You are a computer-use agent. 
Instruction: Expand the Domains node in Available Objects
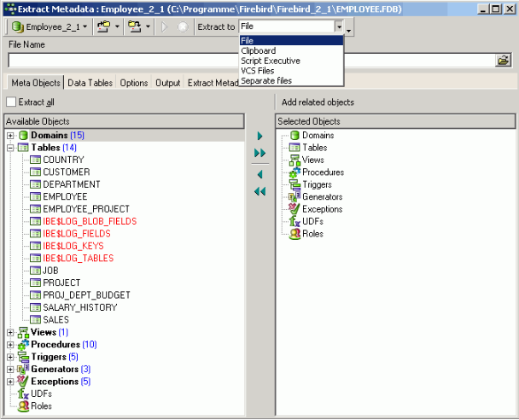(x=10, y=136)
